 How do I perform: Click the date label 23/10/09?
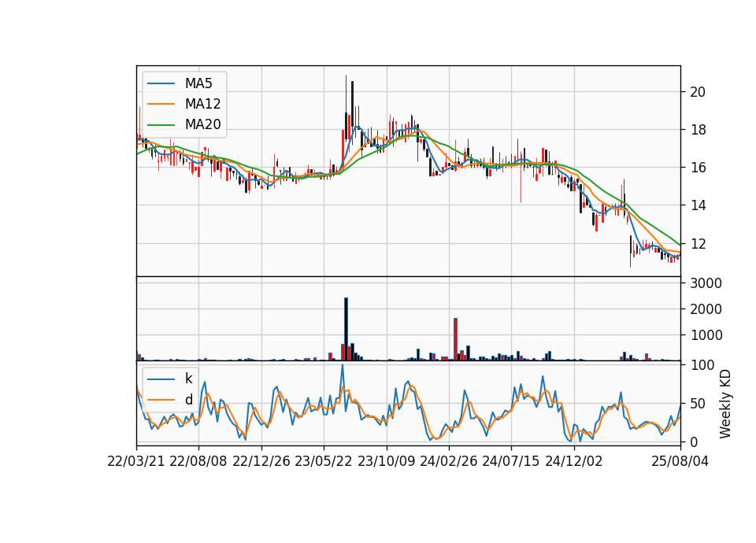click(386, 461)
